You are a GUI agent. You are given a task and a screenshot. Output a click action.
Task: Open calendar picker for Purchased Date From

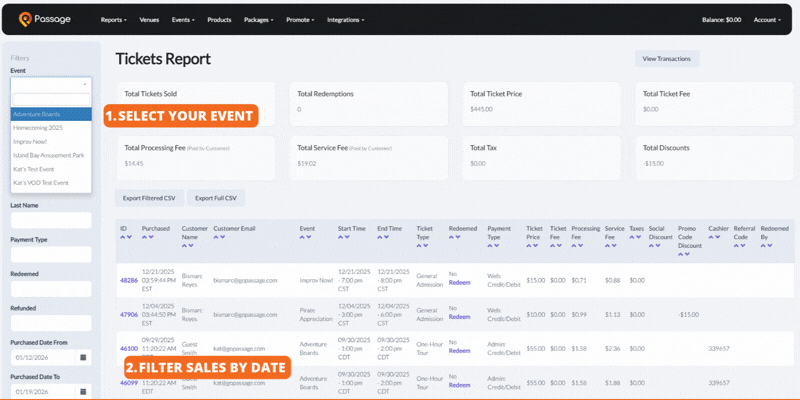pyautogui.click(x=83, y=357)
